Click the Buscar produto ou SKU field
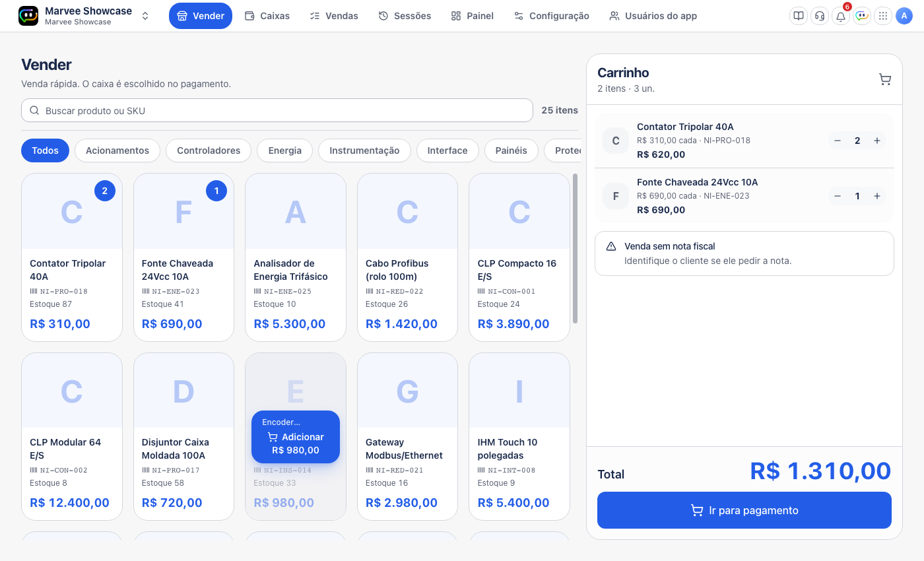The height and width of the screenshot is (561, 924). pos(277,110)
